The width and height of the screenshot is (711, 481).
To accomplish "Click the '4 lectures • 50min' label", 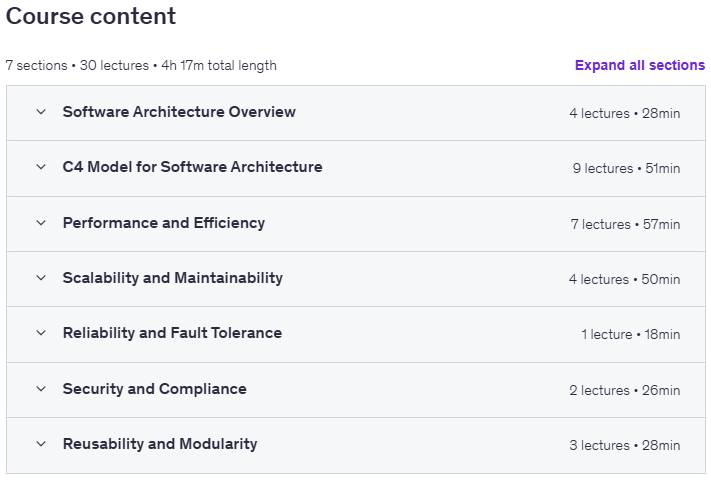I will click(624, 279).
